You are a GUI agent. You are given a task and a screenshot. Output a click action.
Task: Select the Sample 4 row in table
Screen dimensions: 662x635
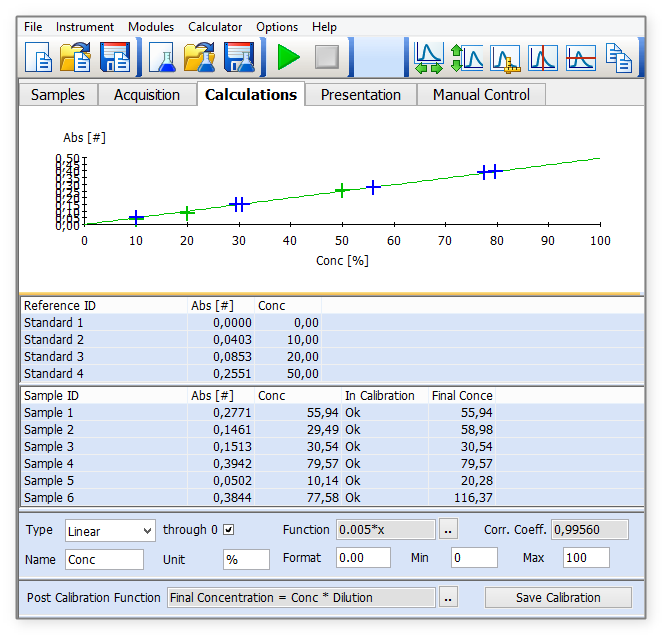(332, 464)
